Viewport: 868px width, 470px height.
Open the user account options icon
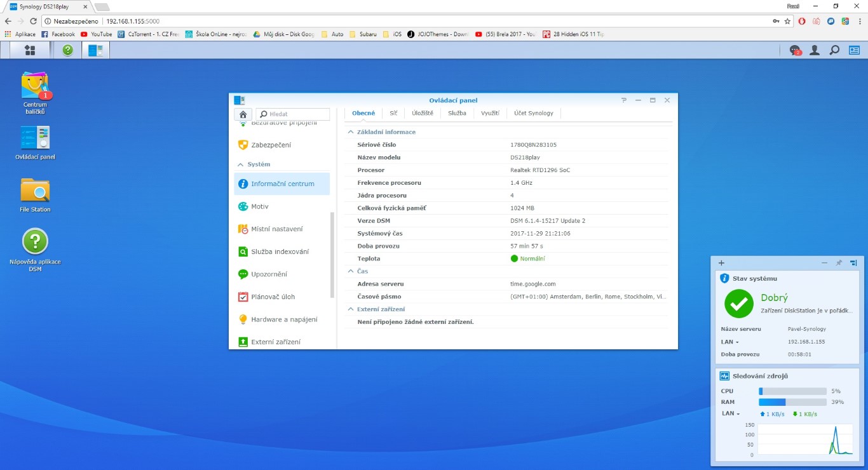[814, 50]
